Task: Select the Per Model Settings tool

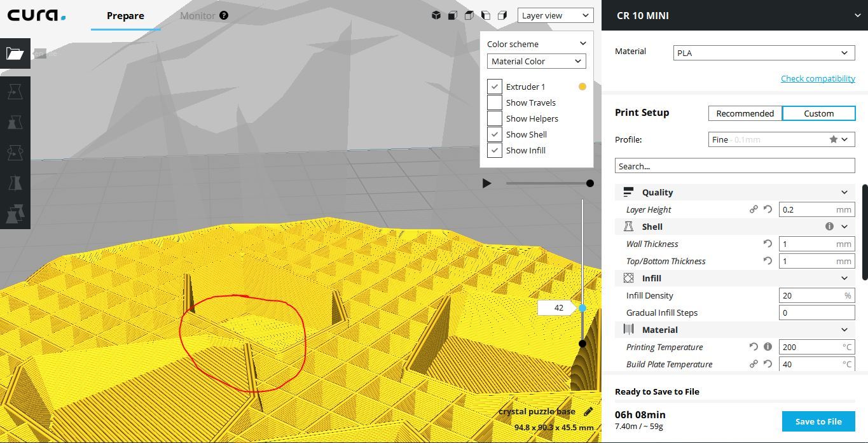Action: pyautogui.click(x=15, y=214)
